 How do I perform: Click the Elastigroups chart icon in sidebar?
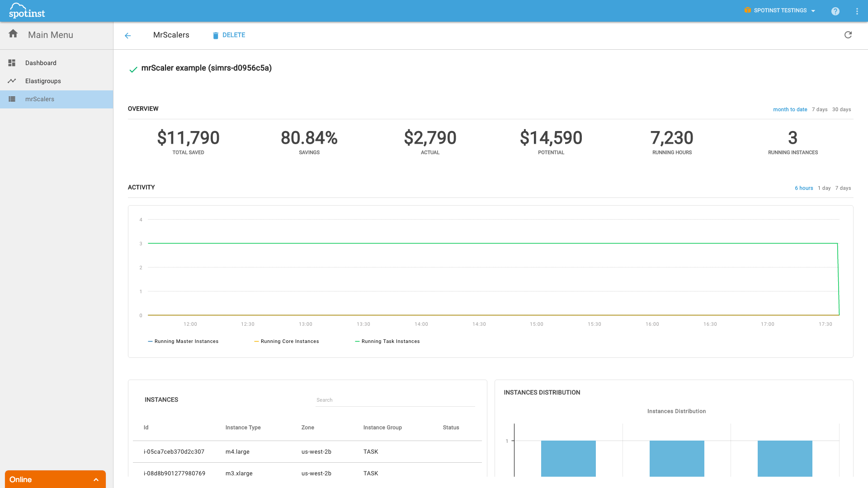coord(12,81)
